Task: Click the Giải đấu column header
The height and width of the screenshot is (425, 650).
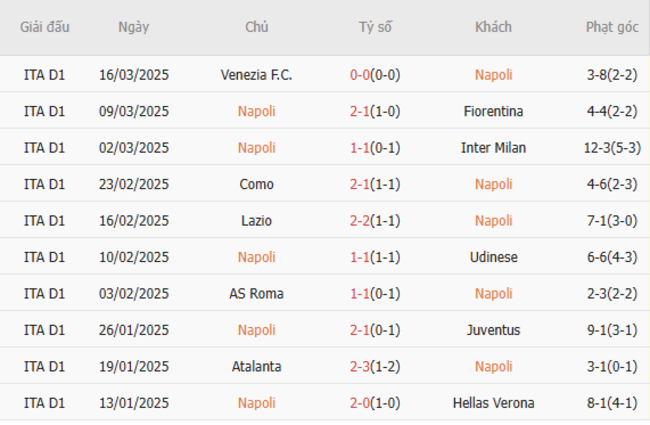Action: coord(44,27)
